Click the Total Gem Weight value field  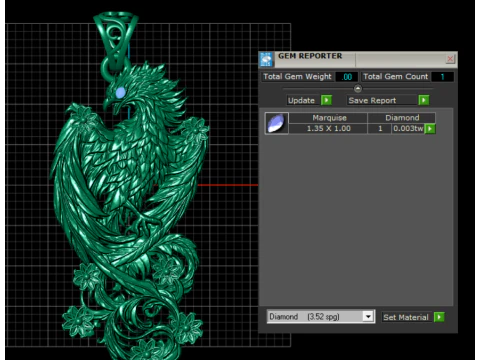347,77
